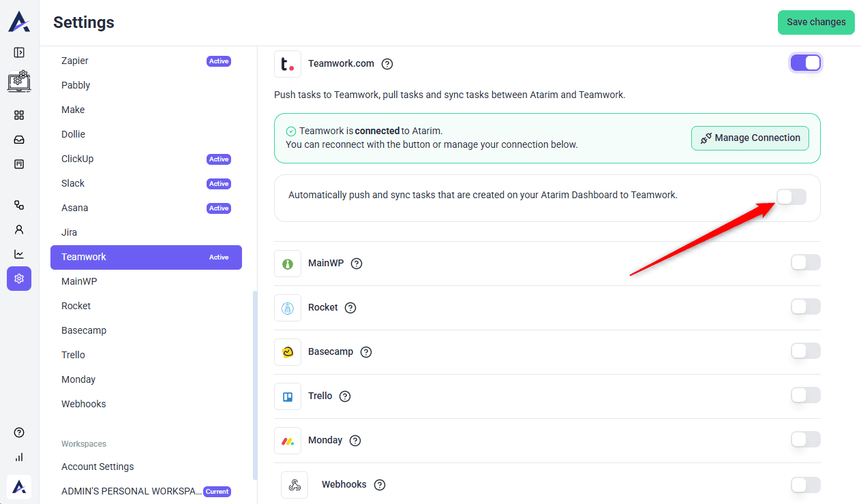The image size is (861, 504).
Task: Click the Monday logo icon
Action: (288, 441)
